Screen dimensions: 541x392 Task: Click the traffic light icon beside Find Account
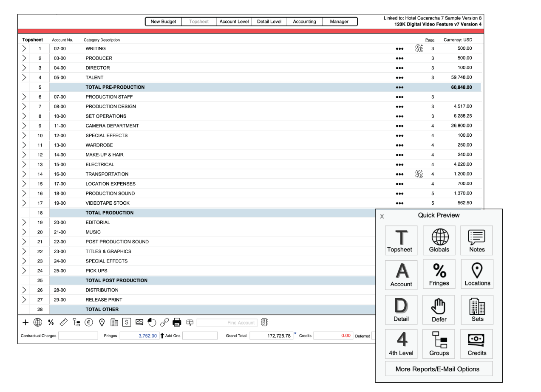[x=264, y=322]
